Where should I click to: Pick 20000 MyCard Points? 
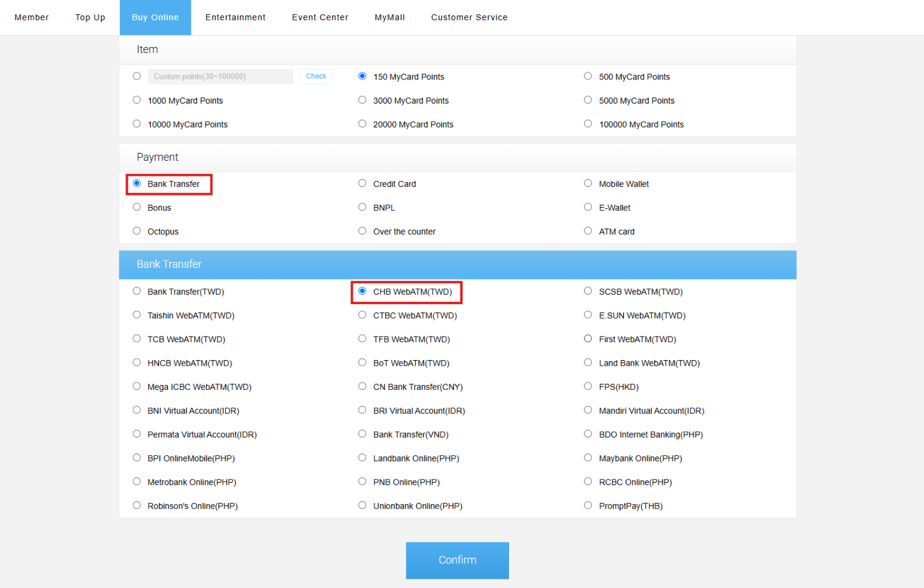(362, 124)
